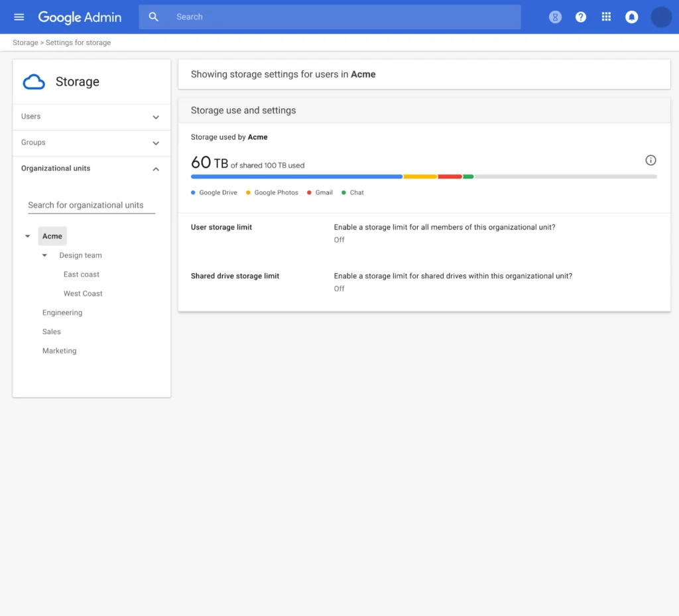Image resolution: width=679 pixels, height=616 pixels.
Task: Click the search magnifier icon
Action: pyautogui.click(x=154, y=17)
